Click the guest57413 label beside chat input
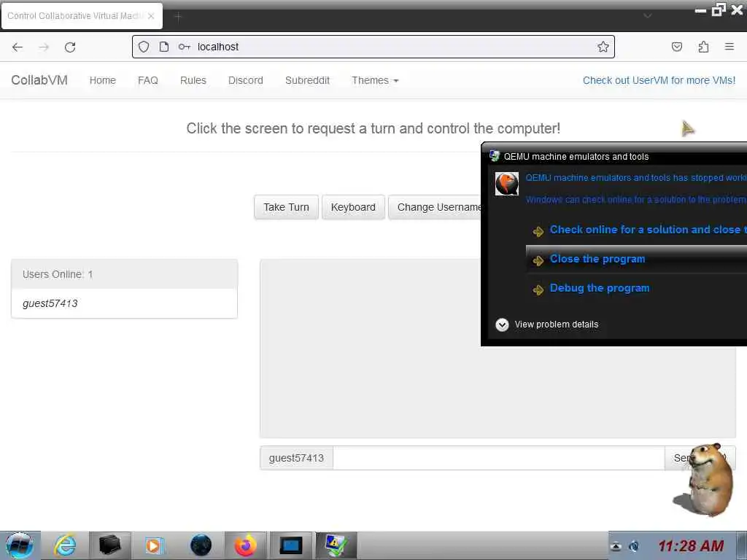 coord(296,458)
